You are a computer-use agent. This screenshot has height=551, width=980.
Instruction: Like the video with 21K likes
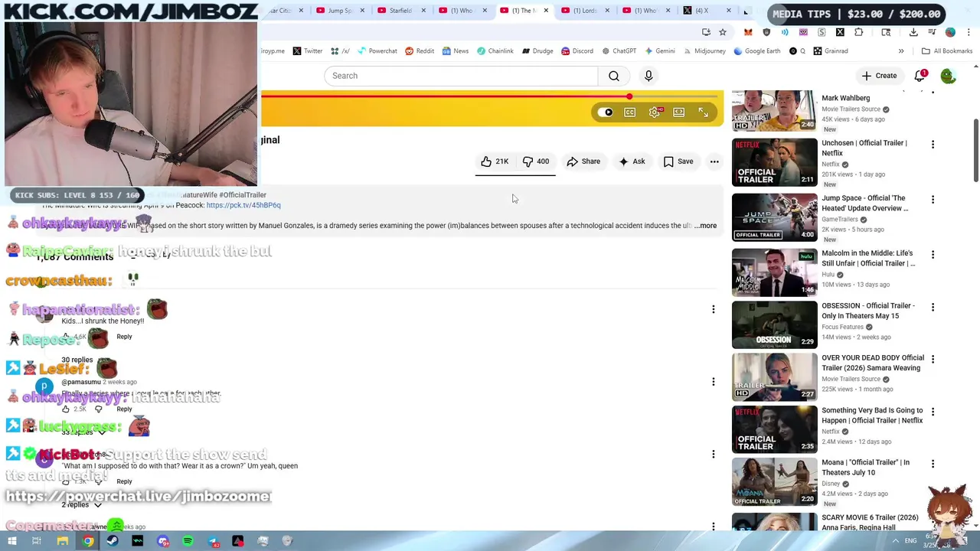[x=494, y=161]
